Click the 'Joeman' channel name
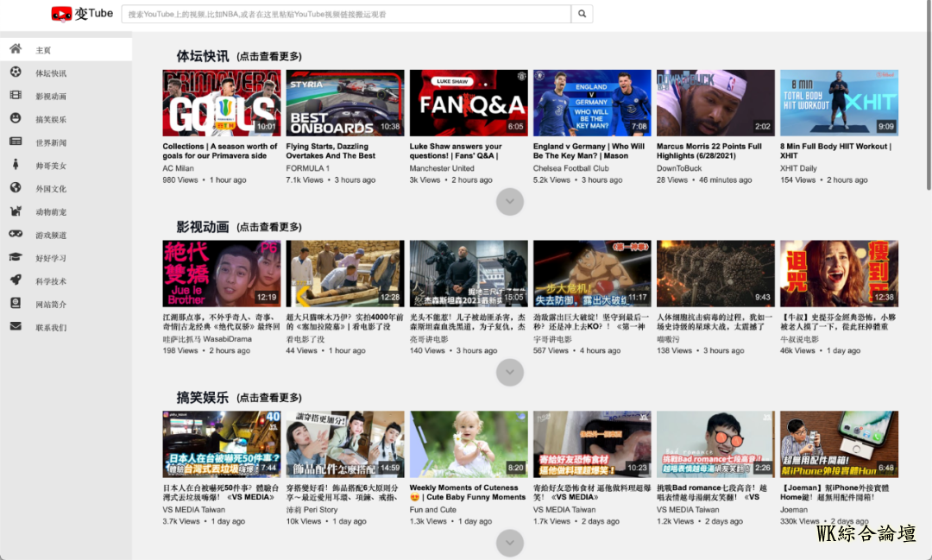This screenshot has height=560, width=932. 794,509
